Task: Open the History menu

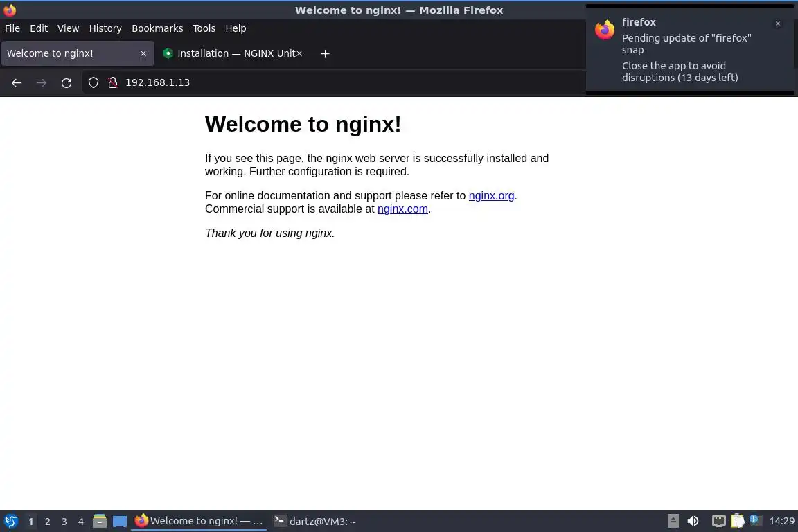Action: (x=105, y=28)
